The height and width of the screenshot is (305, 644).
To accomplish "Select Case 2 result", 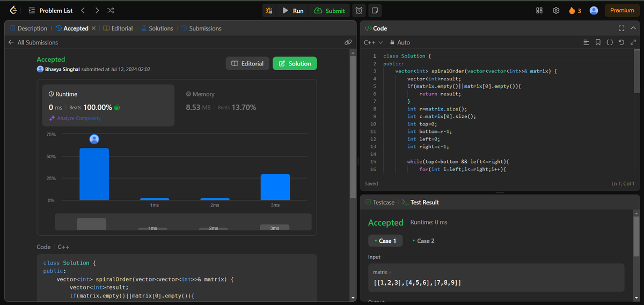I will (423, 241).
